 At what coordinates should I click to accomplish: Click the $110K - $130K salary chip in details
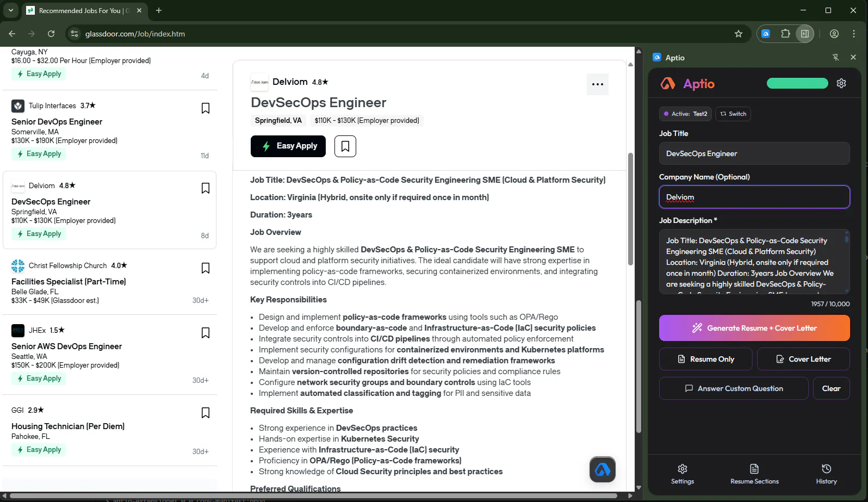(367, 121)
